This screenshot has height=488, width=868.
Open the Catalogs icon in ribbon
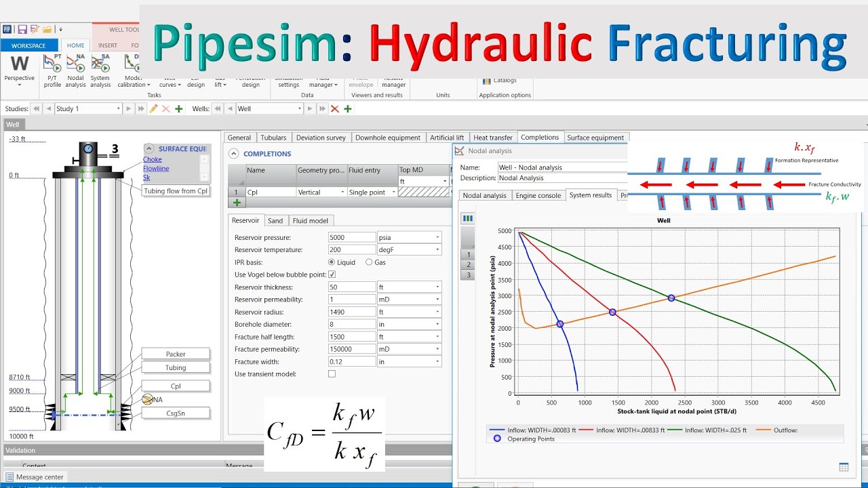click(x=486, y=81)
